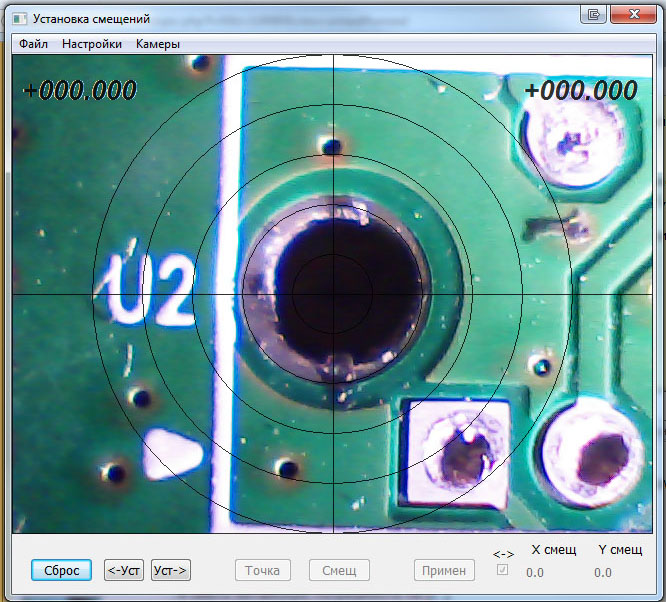Click the window icon in title bar
Image resolution: width=666 pixels, height=602 pixels.
tap(19, 19)
